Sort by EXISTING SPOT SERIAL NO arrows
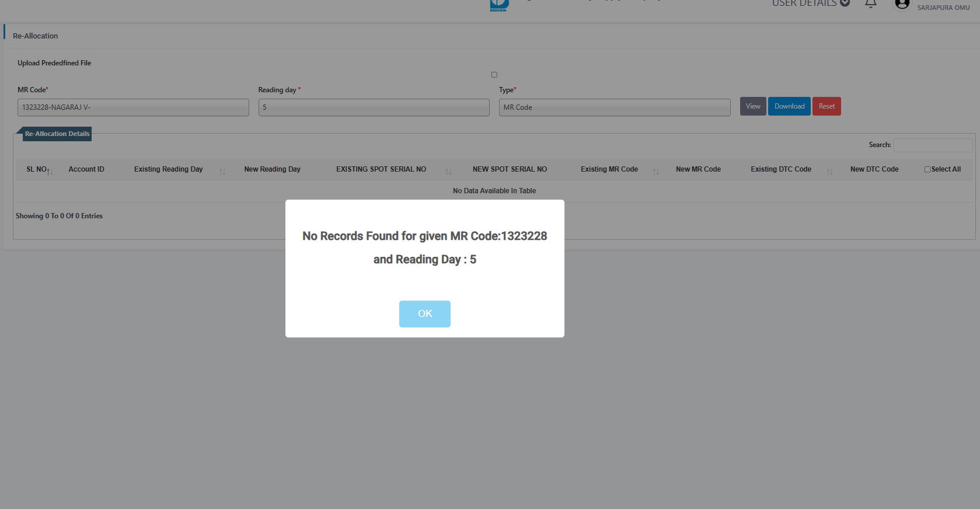This screenshot has width=980, height=509. point(448,172)
